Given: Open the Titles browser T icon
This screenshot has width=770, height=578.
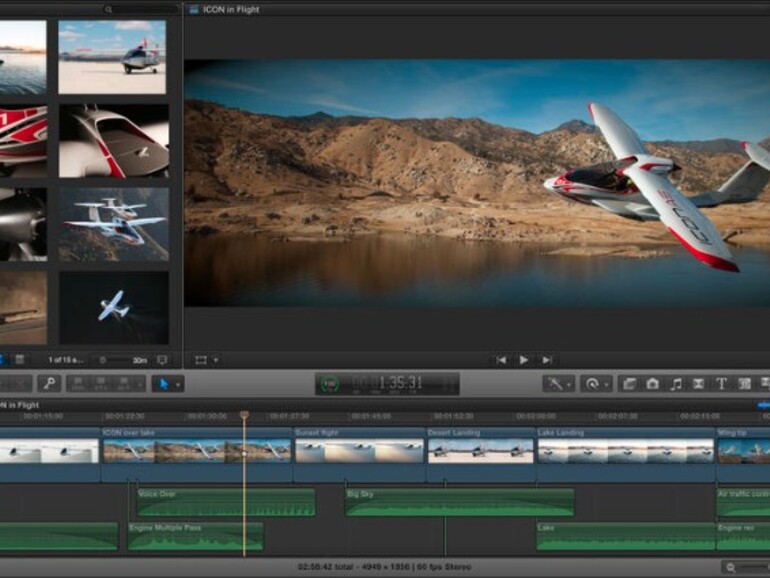Looking at the screenshot, I should pyautogui.click(x=721, y=384).
